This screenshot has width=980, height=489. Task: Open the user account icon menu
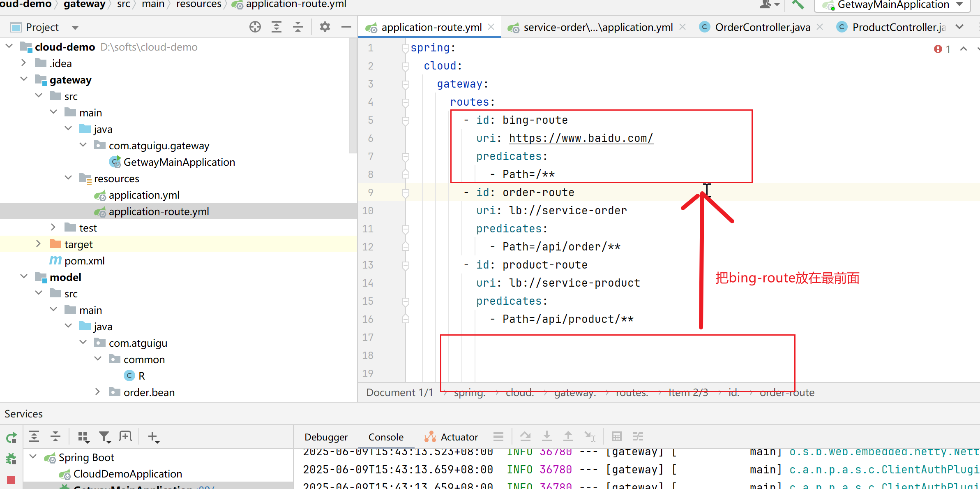pos(769,5)
